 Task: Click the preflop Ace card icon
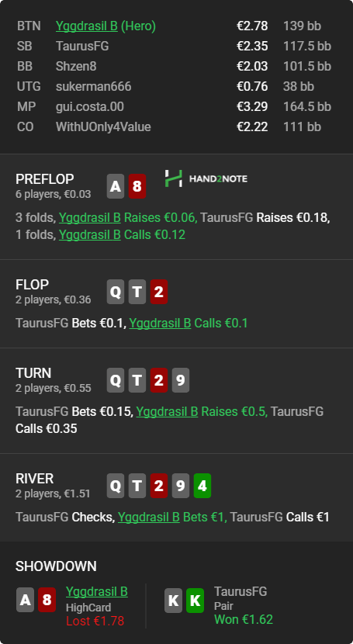[116, 186]
